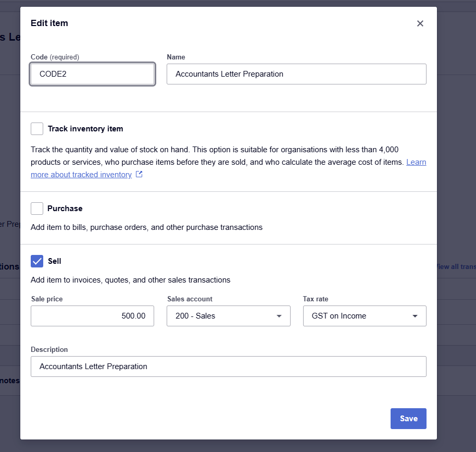Screen dimensions: 476x452
Task: Tick the Purchase checkbox
Action: pyautogui.click(x=37, y=209)
